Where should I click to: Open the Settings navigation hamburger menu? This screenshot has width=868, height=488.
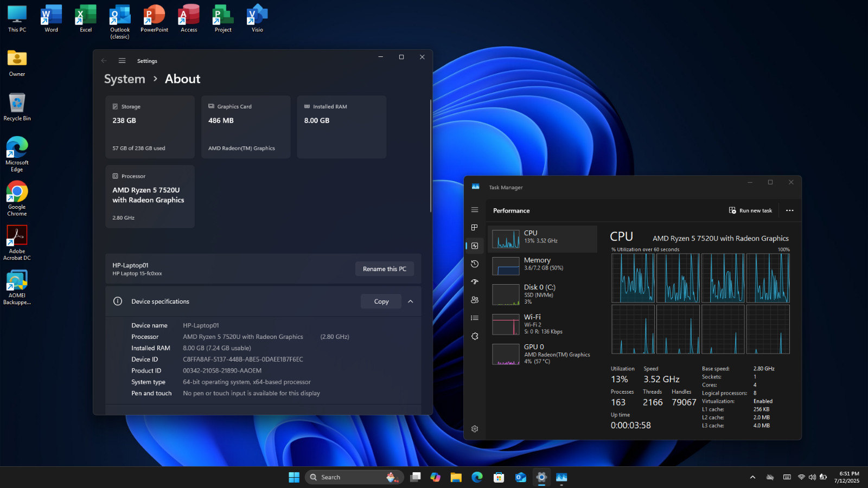point(122,61)
